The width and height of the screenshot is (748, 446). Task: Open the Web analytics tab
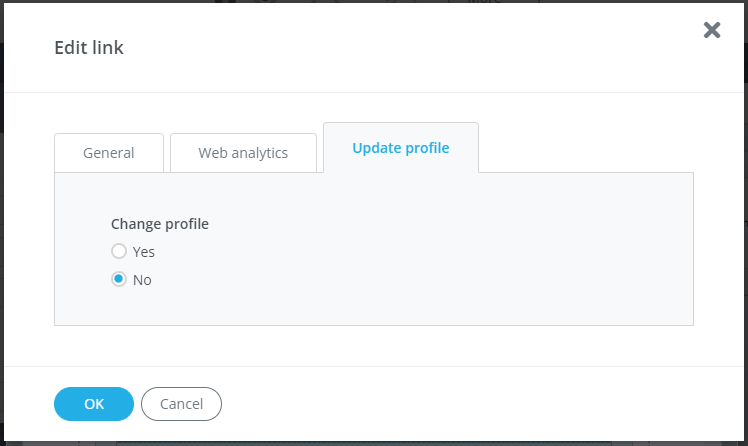coord(243,153)
